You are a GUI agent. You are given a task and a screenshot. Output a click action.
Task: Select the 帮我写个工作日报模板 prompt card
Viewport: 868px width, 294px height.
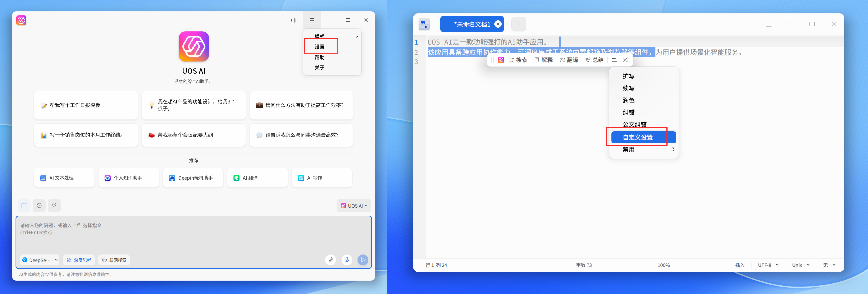(86, 105)
